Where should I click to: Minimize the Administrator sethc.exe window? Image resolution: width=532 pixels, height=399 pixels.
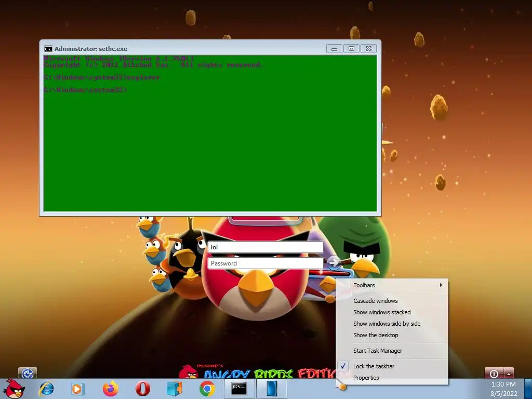(334, 49)
